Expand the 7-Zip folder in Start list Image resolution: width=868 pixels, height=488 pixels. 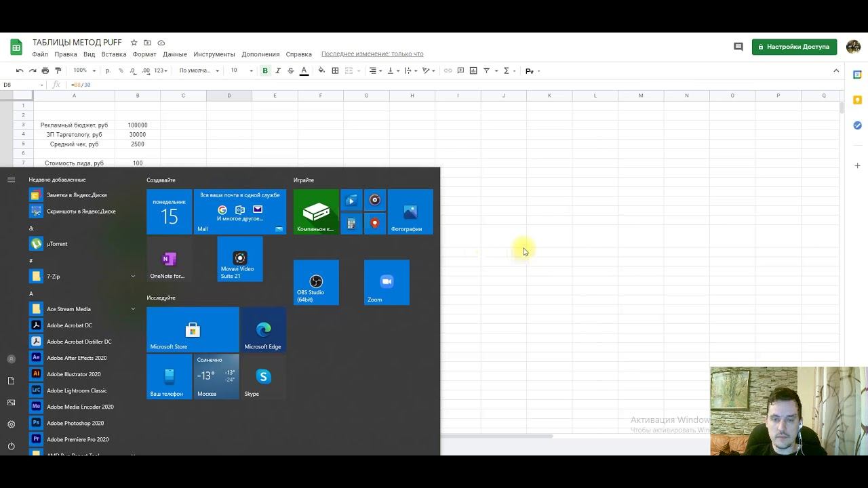(82, 277)
